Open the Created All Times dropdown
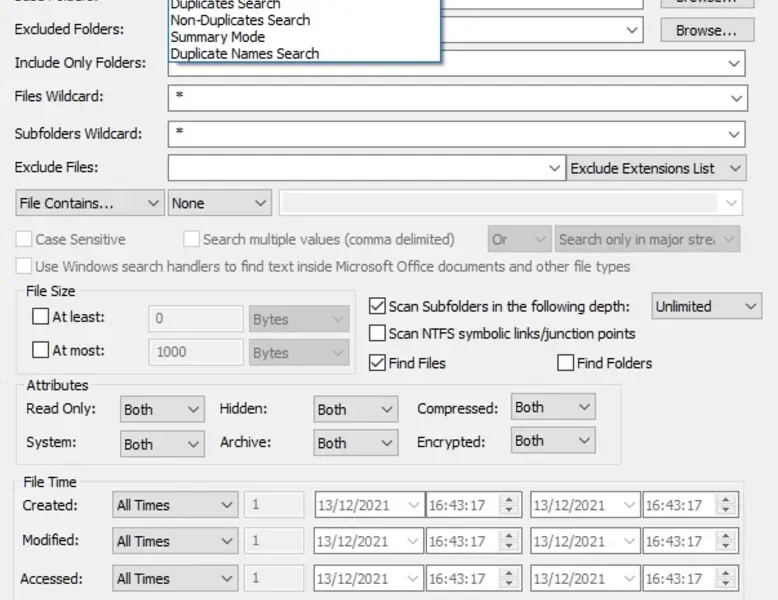Viewport: 778px width, 600px height. coord(175,505)
